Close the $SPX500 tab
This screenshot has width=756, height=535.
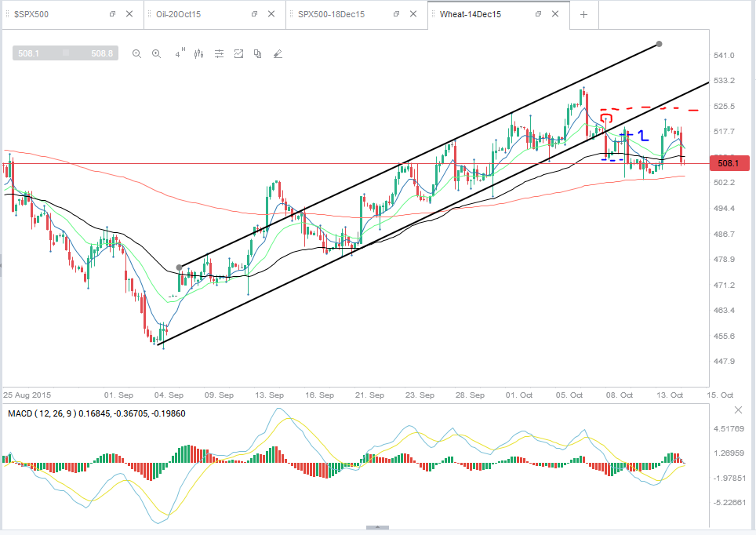[129, 14]
